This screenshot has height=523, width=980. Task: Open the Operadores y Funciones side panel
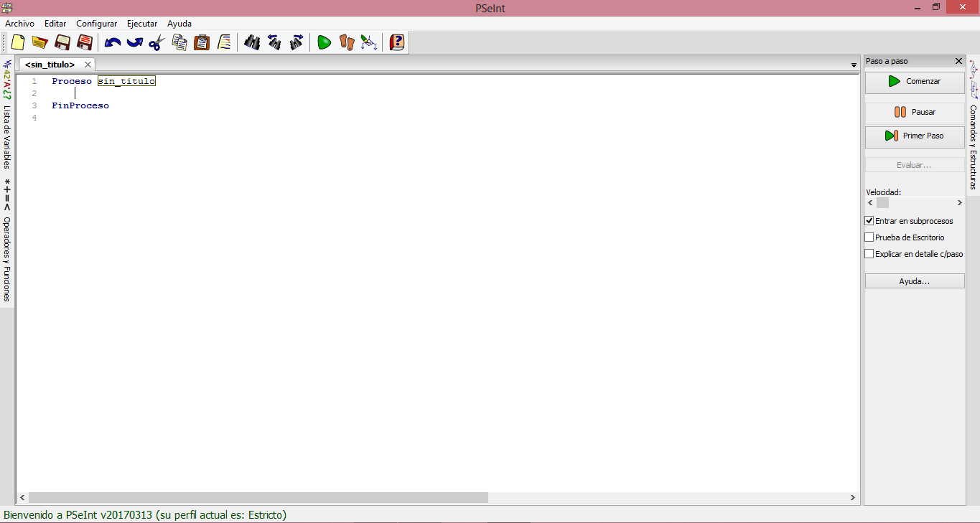tap(7, 241)
